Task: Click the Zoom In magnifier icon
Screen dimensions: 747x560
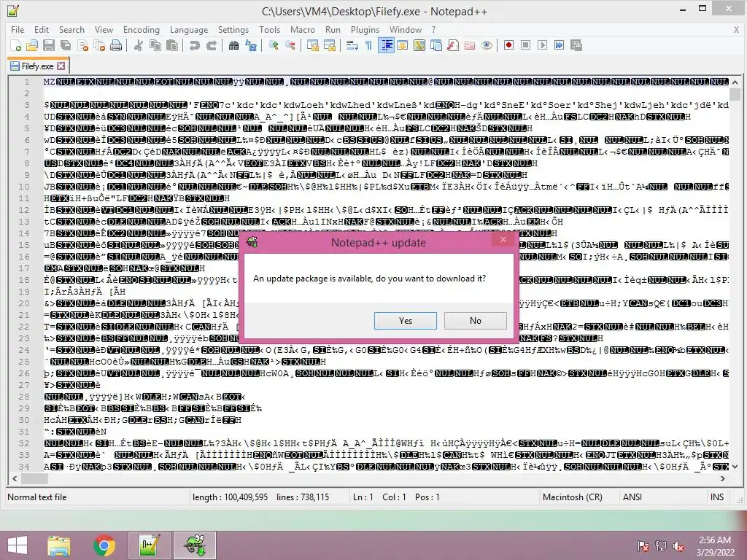Action: point(273,45)
